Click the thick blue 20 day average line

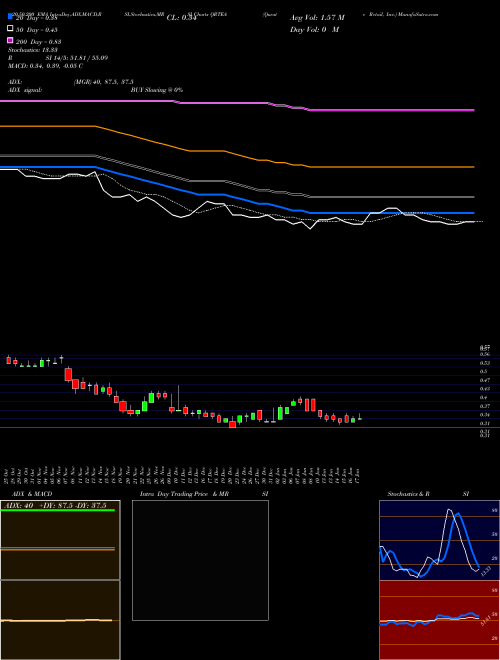[237, 198]
